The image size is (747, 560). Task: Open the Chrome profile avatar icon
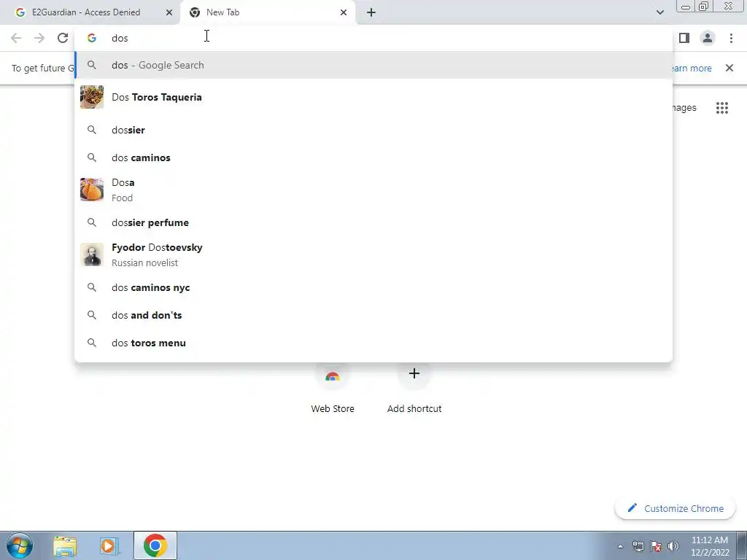708,38
